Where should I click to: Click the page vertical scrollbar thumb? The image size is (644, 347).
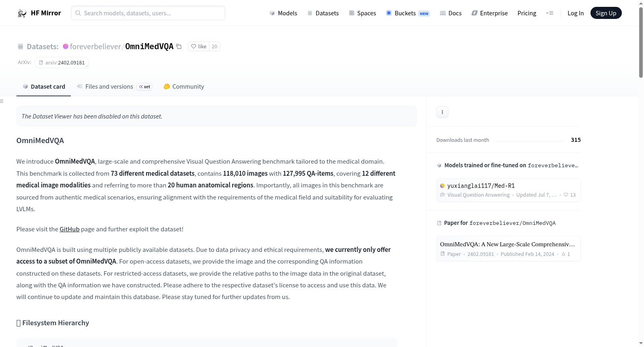coord(641,42)
